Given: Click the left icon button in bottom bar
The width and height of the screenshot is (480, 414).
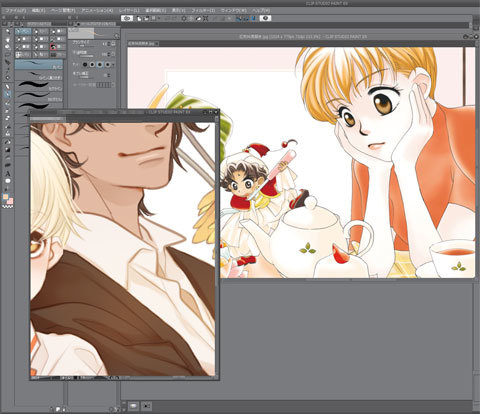Looking at the screenshot, I should click(134, 406).
